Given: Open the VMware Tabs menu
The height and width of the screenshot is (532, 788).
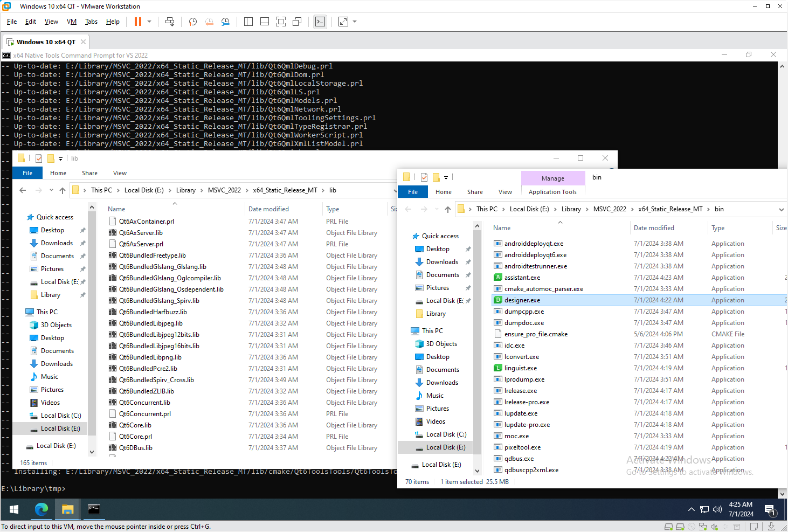Looking at the screenshot, I should pos(91,22).
